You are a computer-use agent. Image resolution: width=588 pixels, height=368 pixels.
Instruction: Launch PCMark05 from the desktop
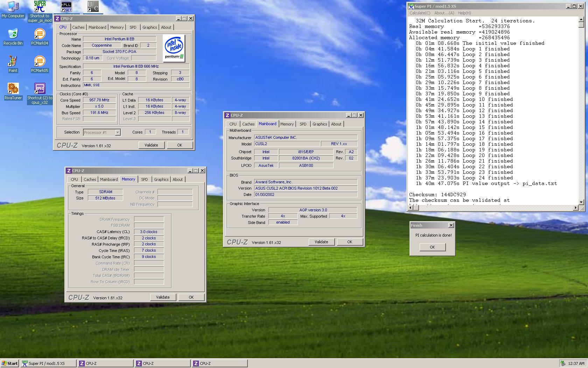(x=40, y=64)
